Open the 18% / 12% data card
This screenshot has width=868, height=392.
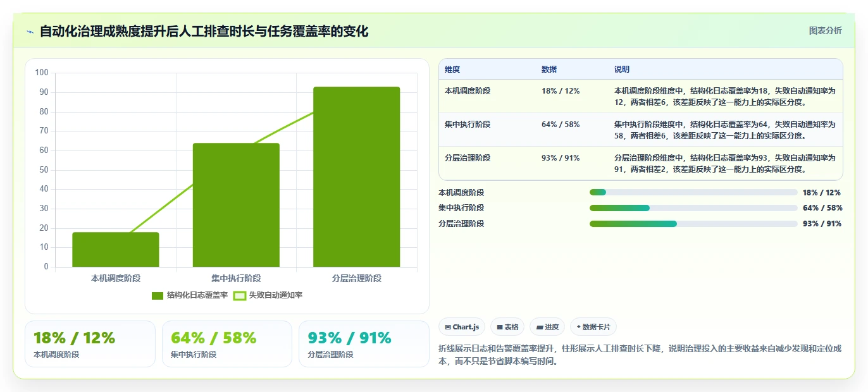pyautogui.click(x=90, y=344)
